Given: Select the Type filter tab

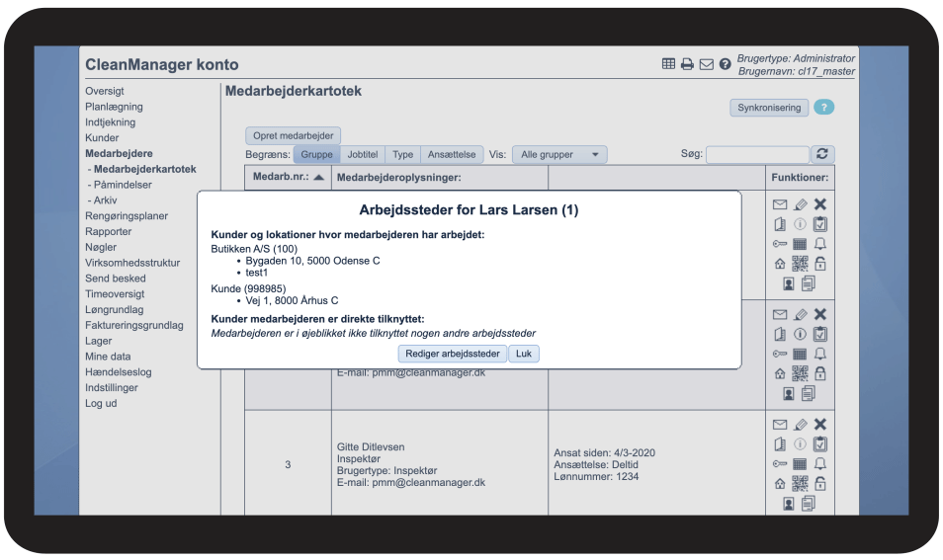Looking at the screenshot, I should tap(403, 154).
